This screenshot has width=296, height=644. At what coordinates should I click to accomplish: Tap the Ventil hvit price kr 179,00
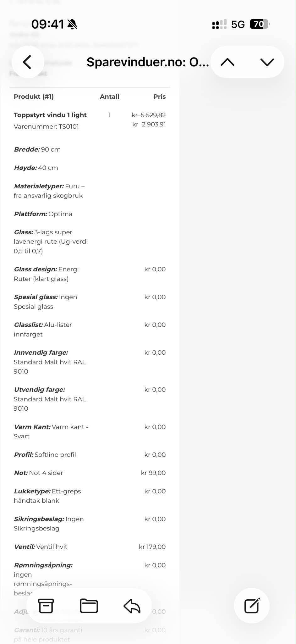coord(152,547)
